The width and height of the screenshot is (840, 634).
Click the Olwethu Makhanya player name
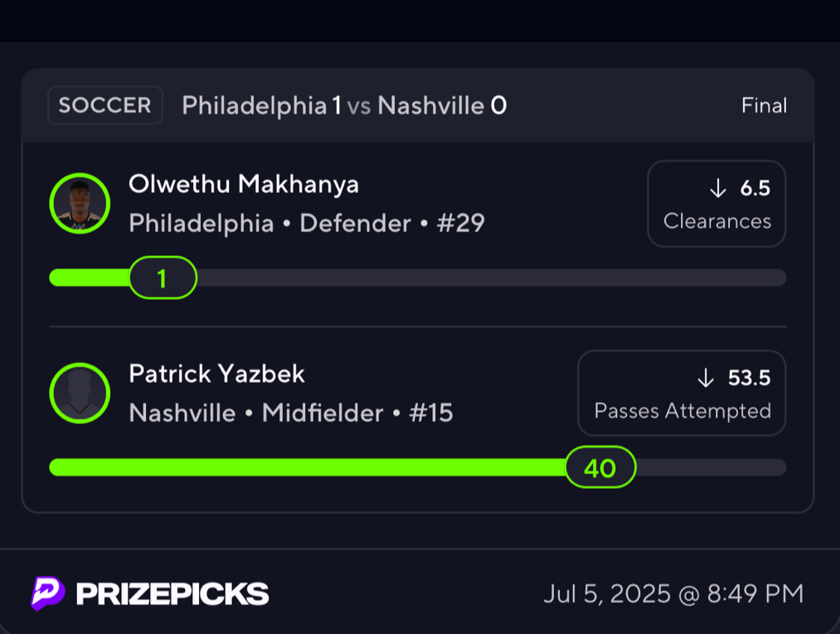[x=244, y=184]
